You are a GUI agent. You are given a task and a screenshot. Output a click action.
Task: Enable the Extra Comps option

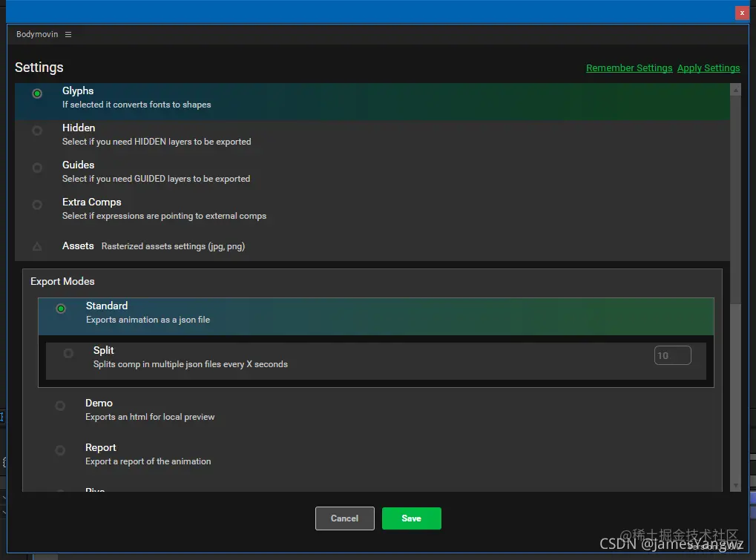(x=37, y=205)
